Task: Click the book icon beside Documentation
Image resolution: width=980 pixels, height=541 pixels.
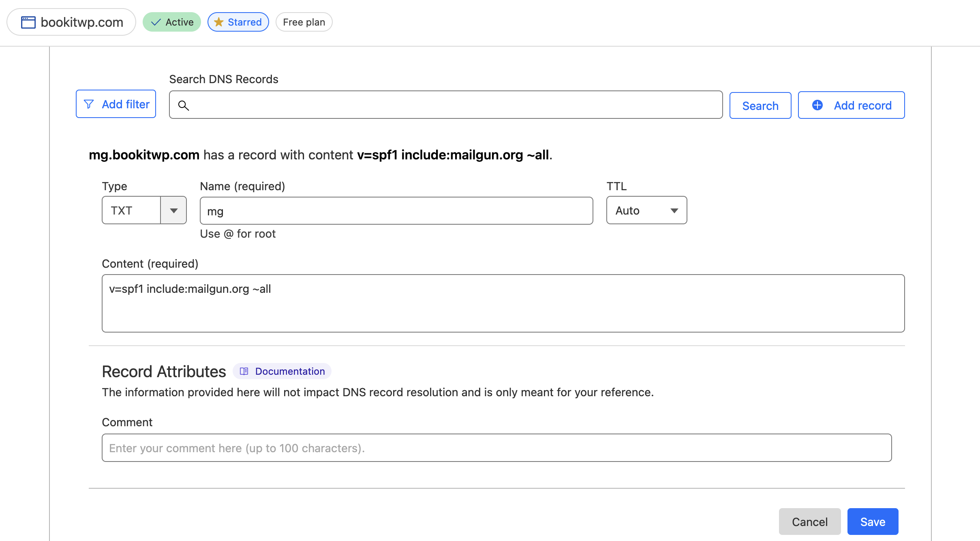Action: coord(244,371)
